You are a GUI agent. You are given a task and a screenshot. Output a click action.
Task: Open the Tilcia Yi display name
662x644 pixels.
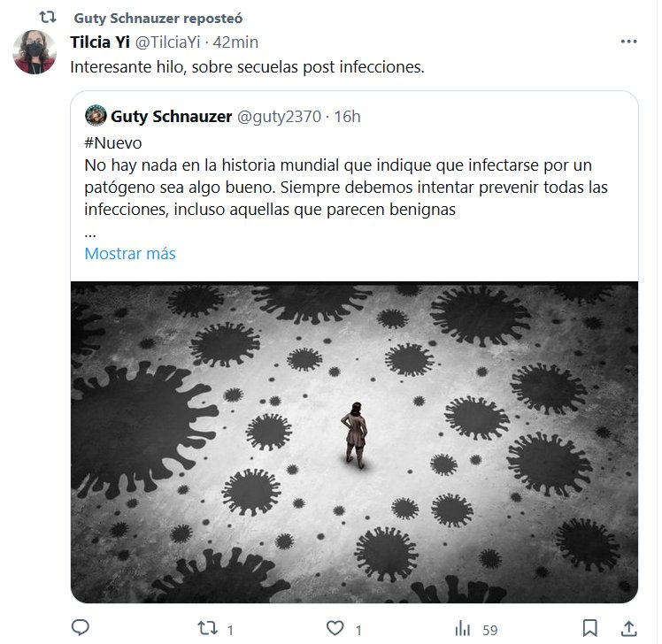coord(100,42)
